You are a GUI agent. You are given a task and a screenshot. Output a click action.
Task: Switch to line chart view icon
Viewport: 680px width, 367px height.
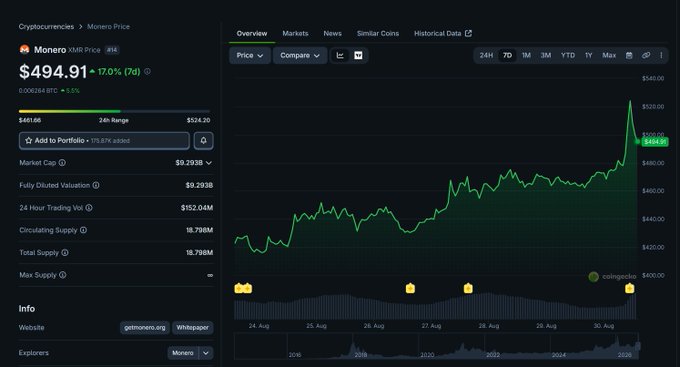[340, 56]
